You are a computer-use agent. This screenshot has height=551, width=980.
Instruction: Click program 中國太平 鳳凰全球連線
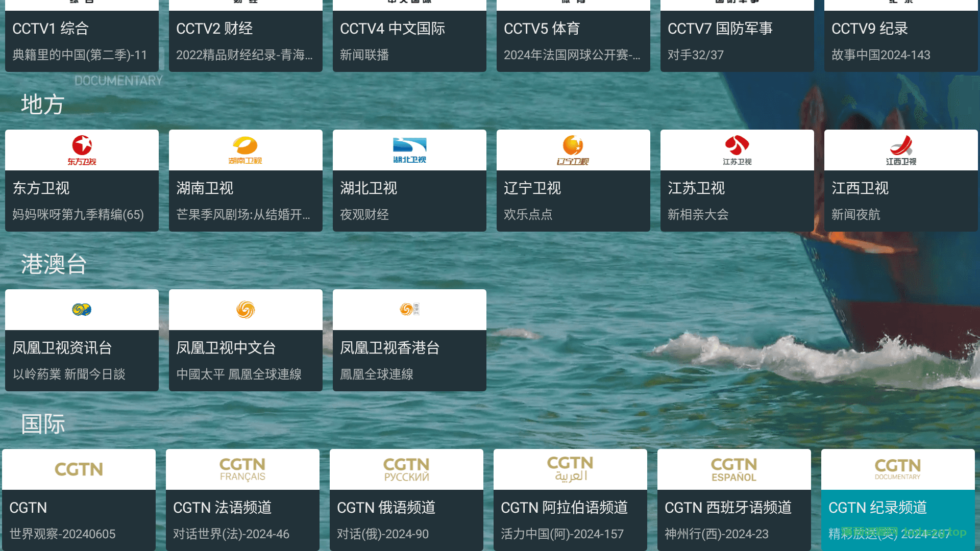(239, 374)
